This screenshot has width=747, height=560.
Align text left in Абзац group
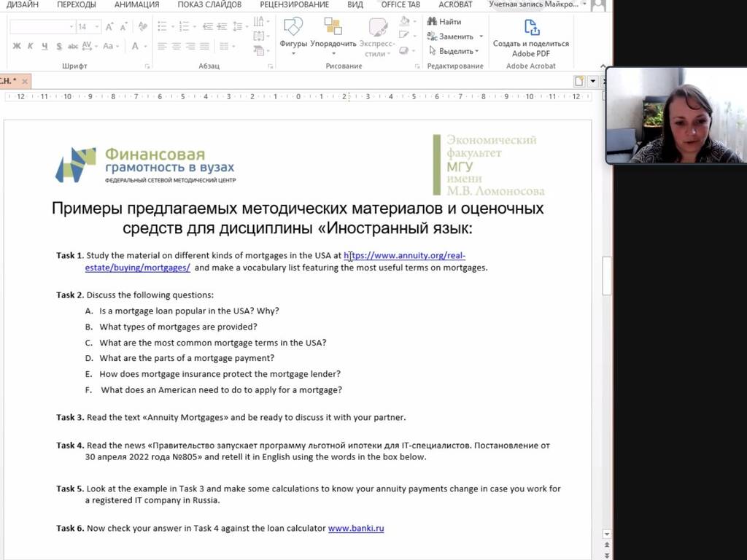(x=163, y=46)
